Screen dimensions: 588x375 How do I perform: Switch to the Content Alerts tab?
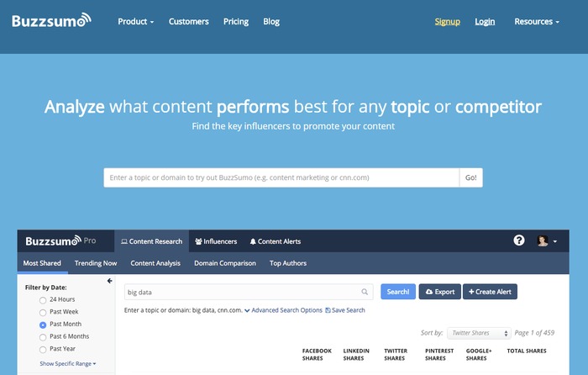pyautogui.click(x=276, y=241)
